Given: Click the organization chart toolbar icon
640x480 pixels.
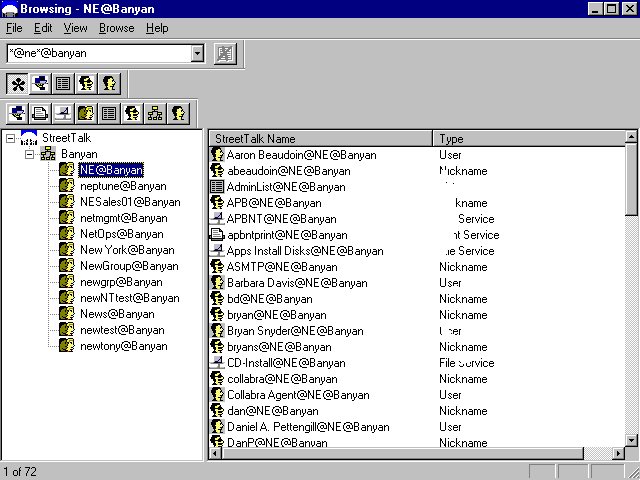Looking at the screenshot, I should (x=155, y=113).
